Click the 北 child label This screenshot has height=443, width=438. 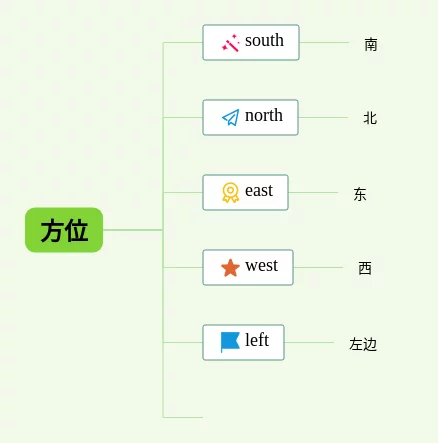[370, 118]
